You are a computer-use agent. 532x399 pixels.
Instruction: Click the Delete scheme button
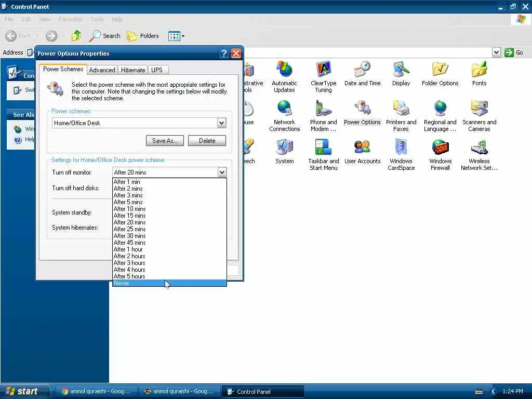coord(207,140)
